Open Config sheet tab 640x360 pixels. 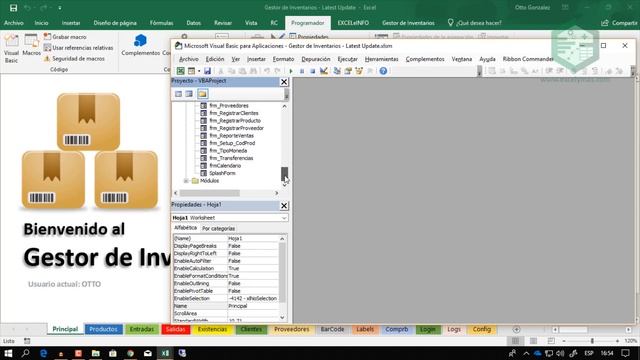(482, 329)
